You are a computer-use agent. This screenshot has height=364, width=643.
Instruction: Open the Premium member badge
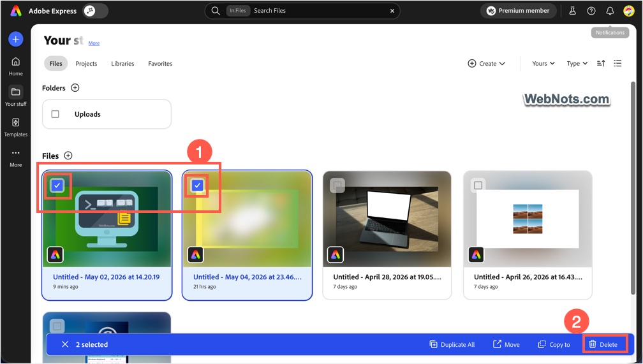[x=518, y=11]
